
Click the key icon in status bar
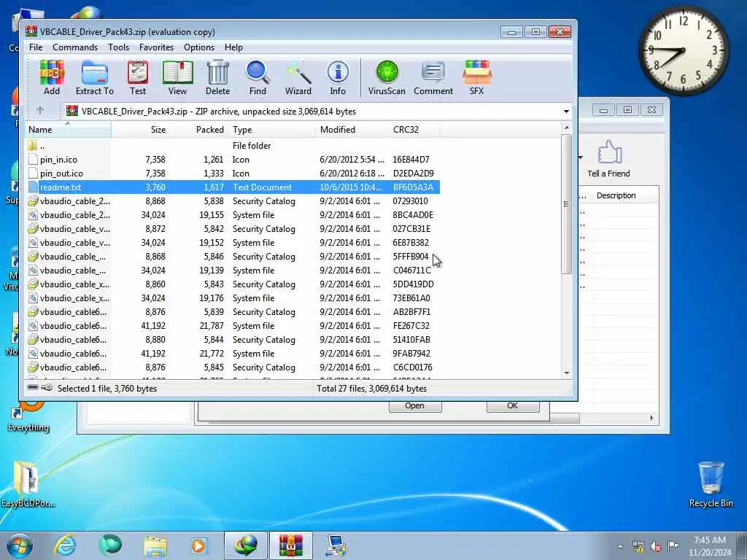pyautogui.click(x=47, y=388)
